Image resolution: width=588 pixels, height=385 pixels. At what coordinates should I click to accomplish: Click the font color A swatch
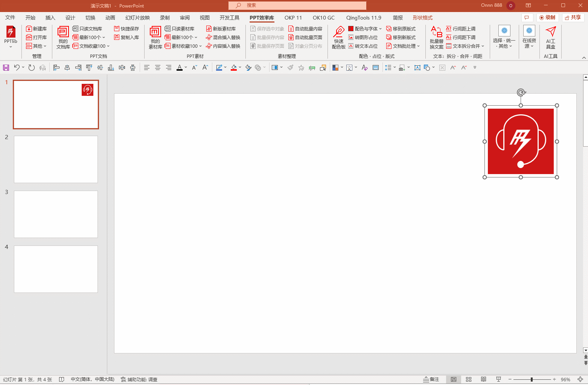point(180,68)
